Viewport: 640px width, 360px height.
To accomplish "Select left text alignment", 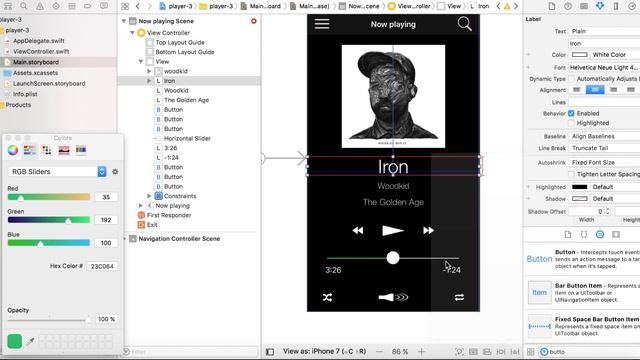I will pyautogui.click(x=577, y=90).
